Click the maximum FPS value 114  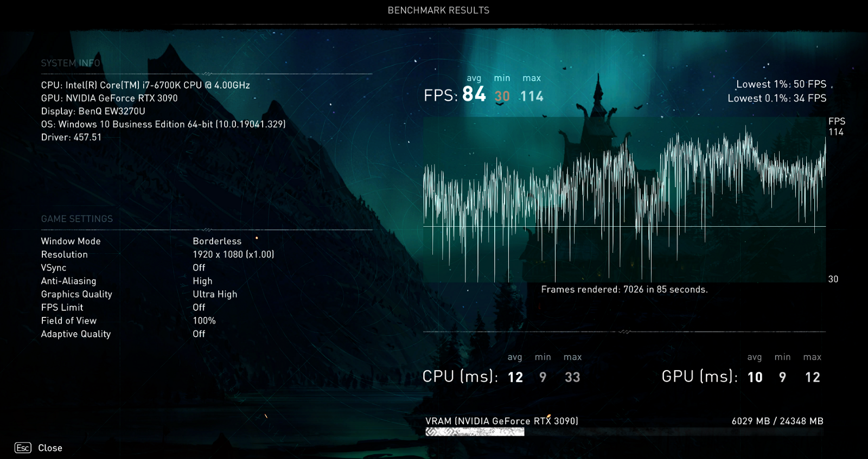[x=532, y=97]
